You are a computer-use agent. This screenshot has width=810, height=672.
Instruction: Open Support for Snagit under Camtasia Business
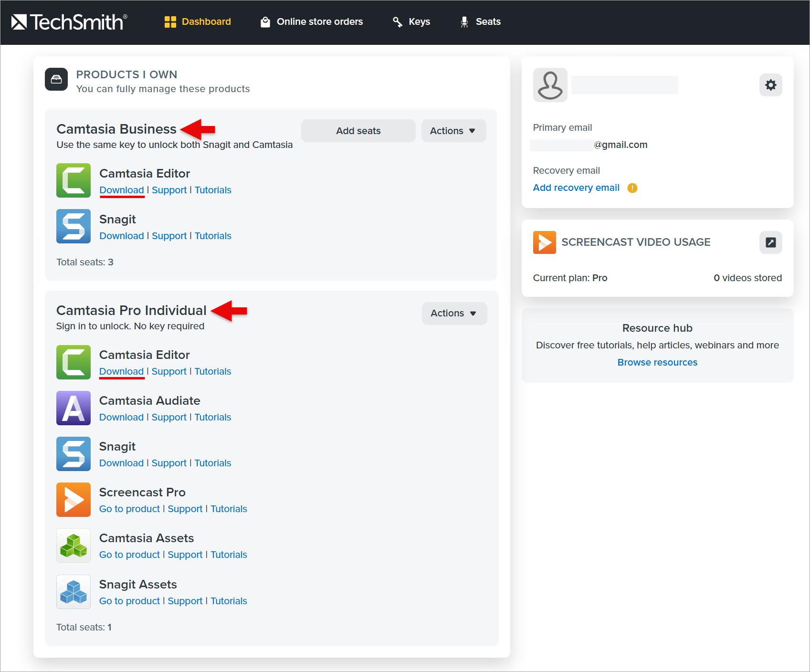tap(169, 236)
